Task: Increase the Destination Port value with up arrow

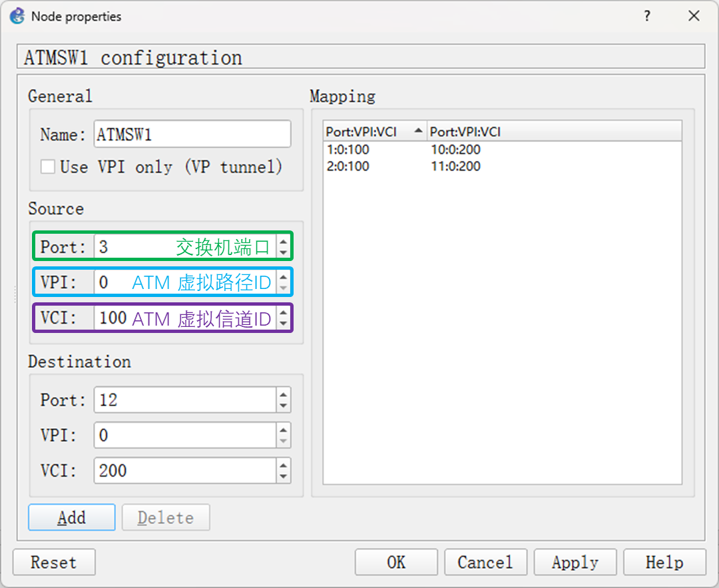Action: [x=284, y=395]
